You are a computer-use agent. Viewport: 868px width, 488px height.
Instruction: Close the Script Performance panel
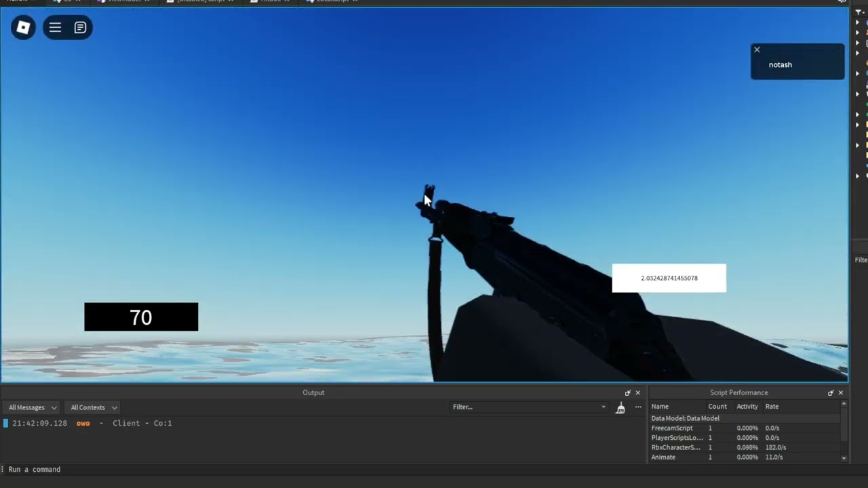841,393
